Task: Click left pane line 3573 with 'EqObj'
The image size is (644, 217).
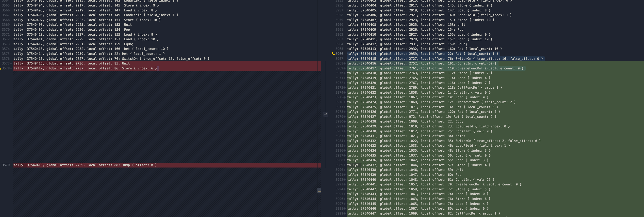Action: (x=73, y=44)
